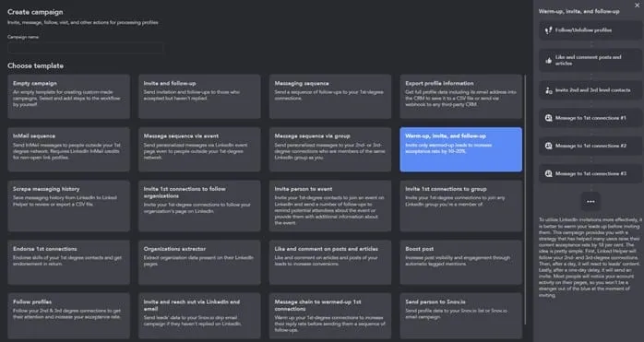The width and height of the screenshot is (644, 342).
Task: Click the Warm-up, invite, and follow-up panel heading
Action: [x=579, y=11]
